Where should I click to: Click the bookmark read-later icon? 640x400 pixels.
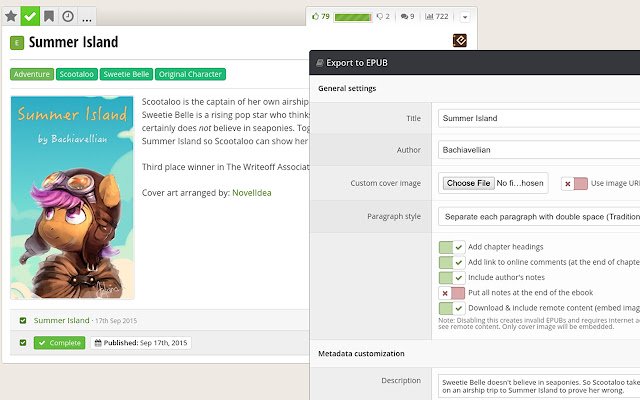pos(49,16)
